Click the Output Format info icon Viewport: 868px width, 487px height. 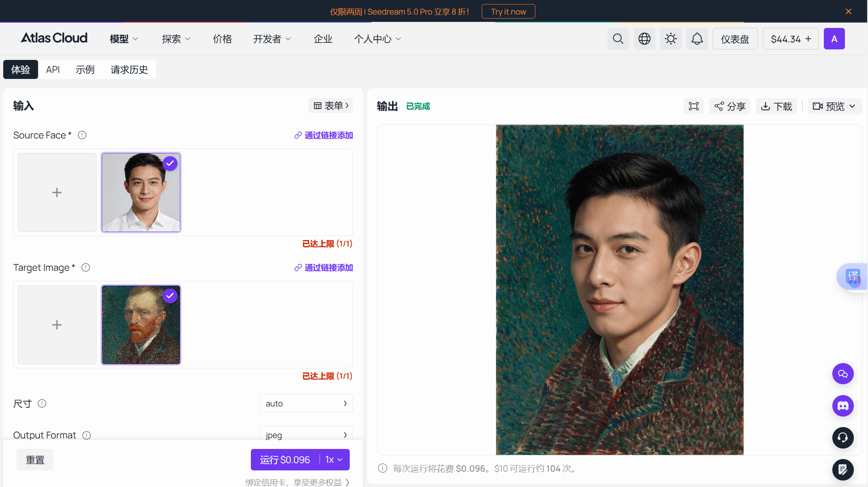point(87,435)
